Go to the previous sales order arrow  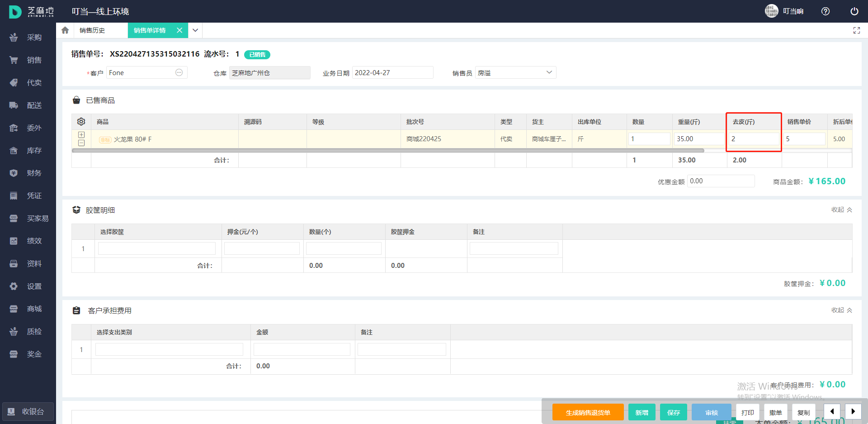coord(832,412)
